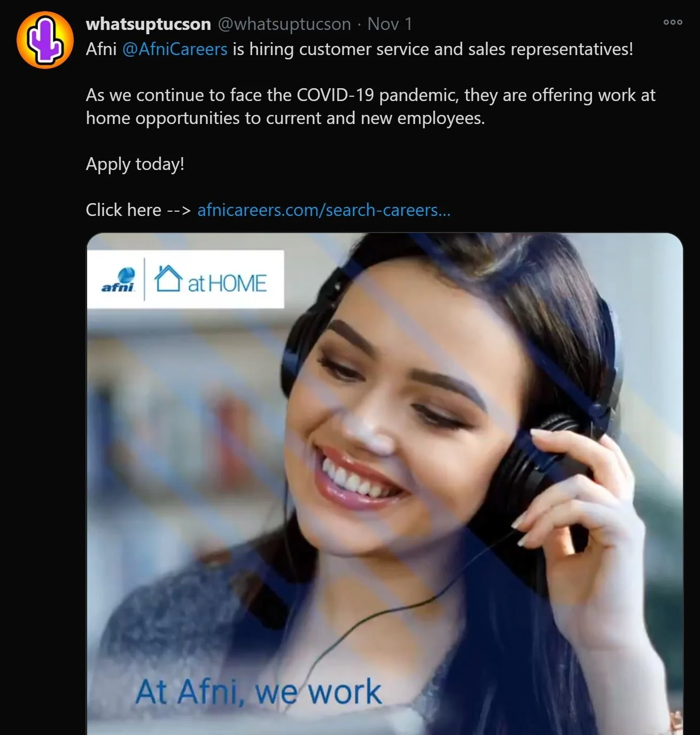Click the at HOME text label

pyautogui.click(x=227, y=283)
